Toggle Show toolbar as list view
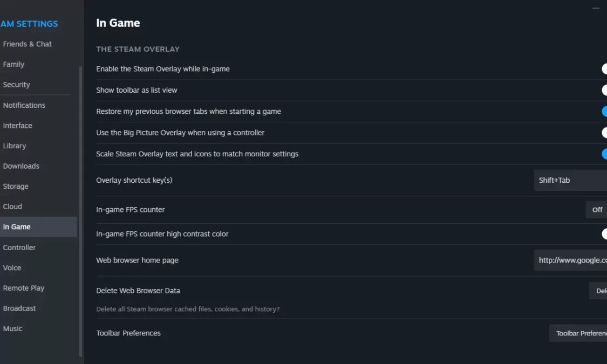This screenshot has width=607, height=364. (604, 90)
